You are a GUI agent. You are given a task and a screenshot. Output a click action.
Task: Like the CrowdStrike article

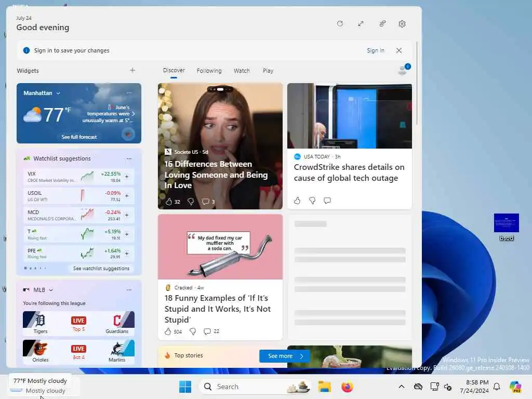pyautogui.click(x=297, y=201)
